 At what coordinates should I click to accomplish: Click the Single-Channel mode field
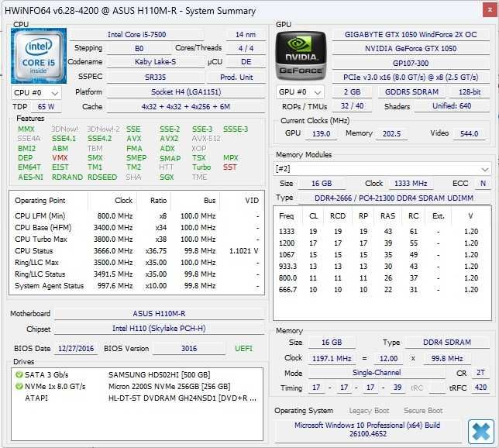377,373
